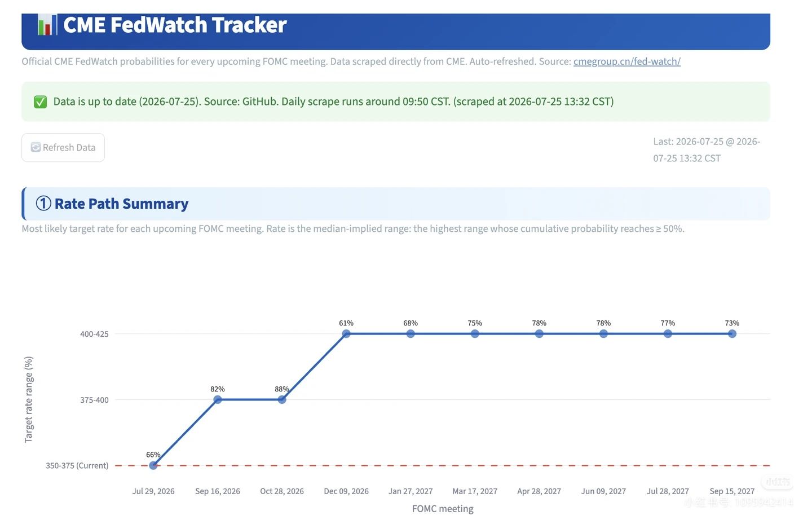Click the refresh icon in Refresh Data
Image resolution: width=812 pixels, height=524 pixels.
coord(36,147)
